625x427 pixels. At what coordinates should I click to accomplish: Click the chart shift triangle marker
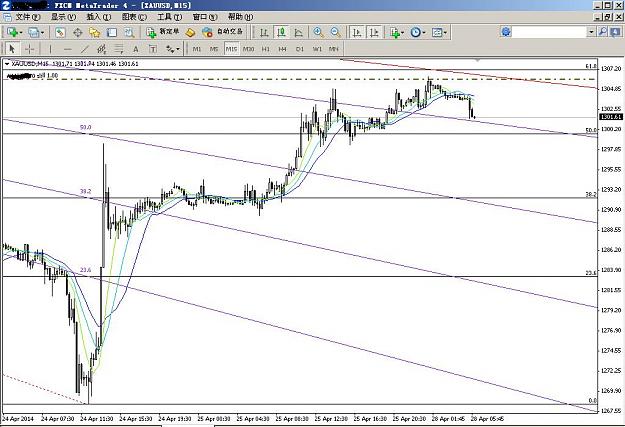click(x=478, y=61)
